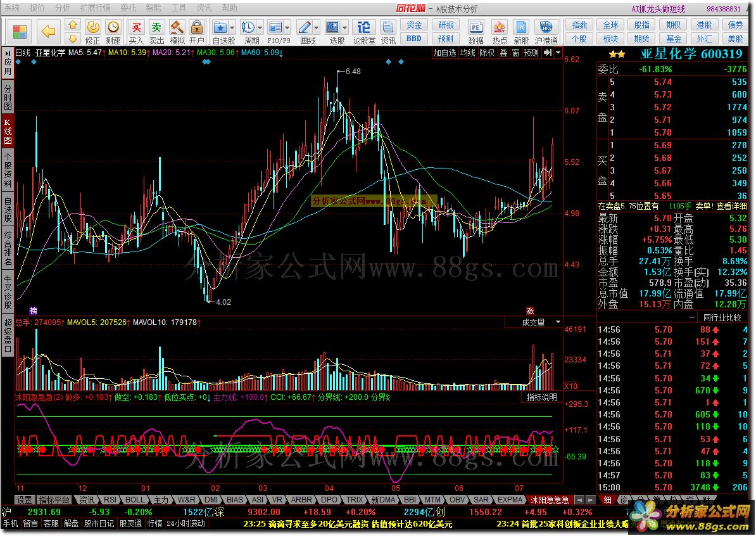Switch to the EXPMA indicator tab
Image resolution: width=756 pixels, height=536 pixels.
tap(510, 500)
